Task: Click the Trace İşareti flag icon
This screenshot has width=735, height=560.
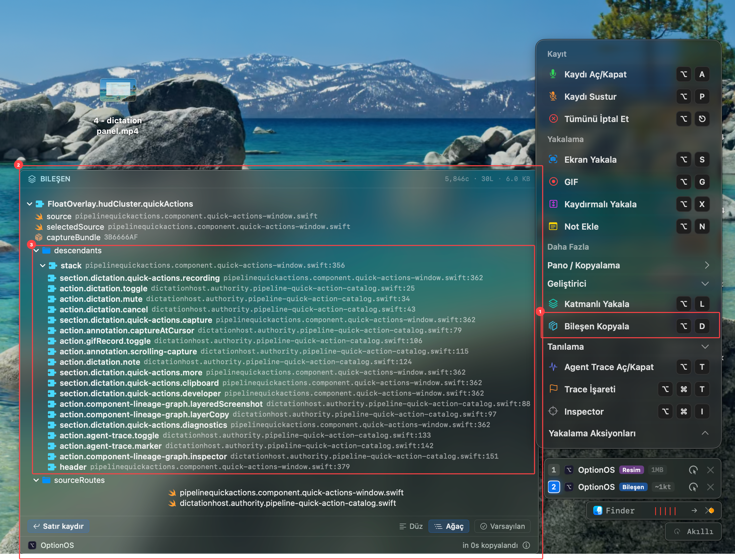Action: pyautogui.click(x=553, y=389)
